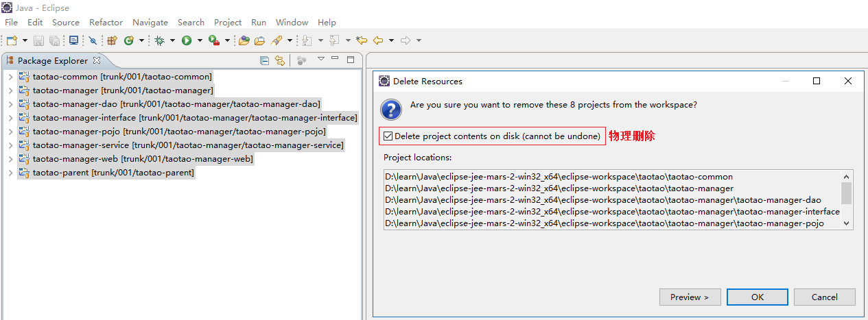Click the OK button in dialog
The height and width of the screenshot is (320, 868).
[x=757, y=297]
